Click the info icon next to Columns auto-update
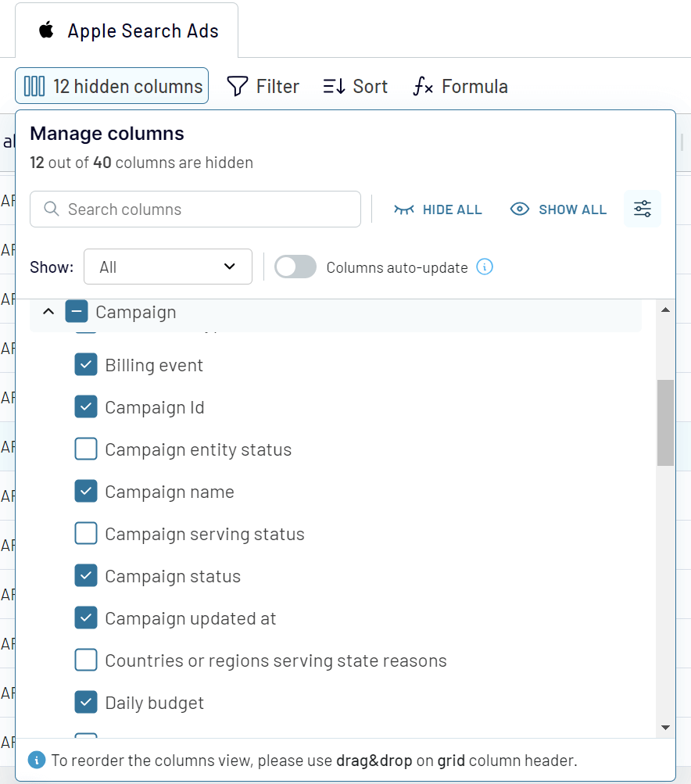 tap(485, 267)
